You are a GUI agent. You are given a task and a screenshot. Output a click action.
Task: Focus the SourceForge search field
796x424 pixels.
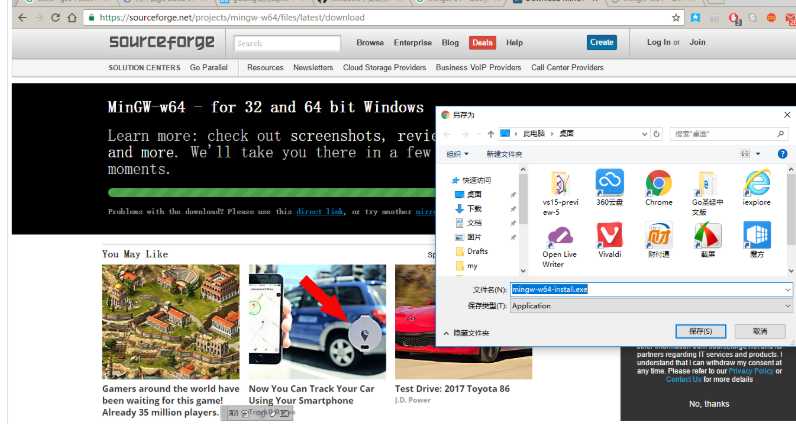coord(287,43)
